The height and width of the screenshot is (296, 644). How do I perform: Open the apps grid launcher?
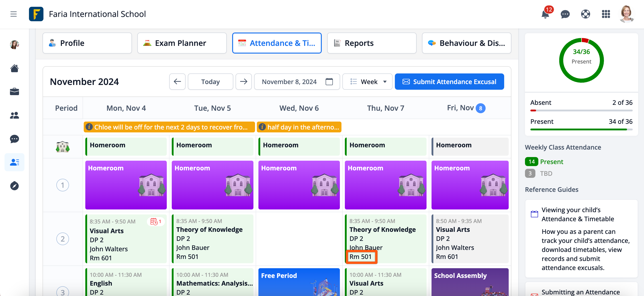(606, 14)
